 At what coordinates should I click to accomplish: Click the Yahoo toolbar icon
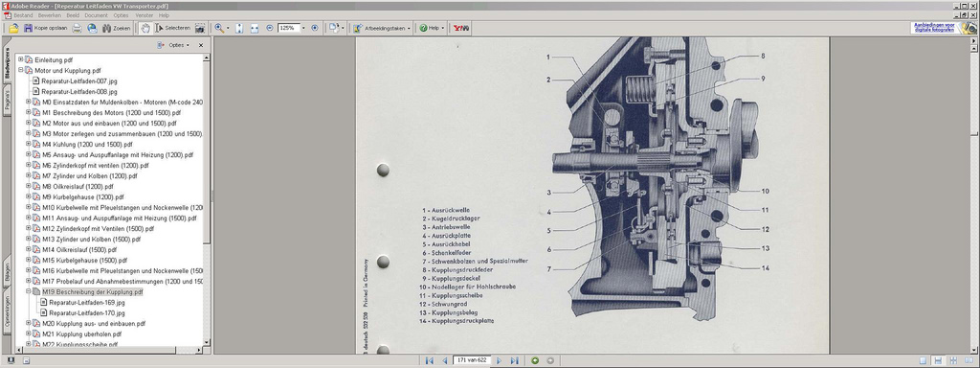coord(461,28)
